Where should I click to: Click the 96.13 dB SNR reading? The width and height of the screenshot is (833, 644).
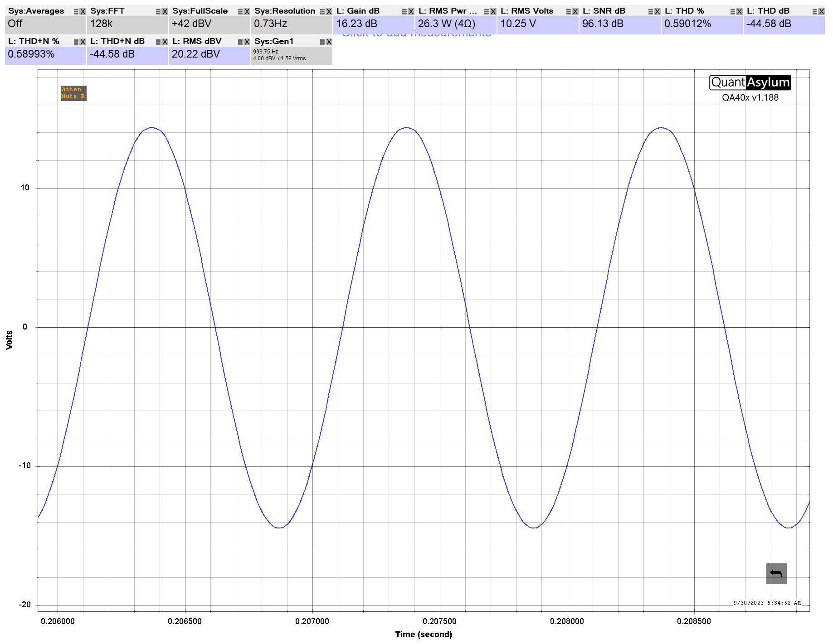[603, 24]
